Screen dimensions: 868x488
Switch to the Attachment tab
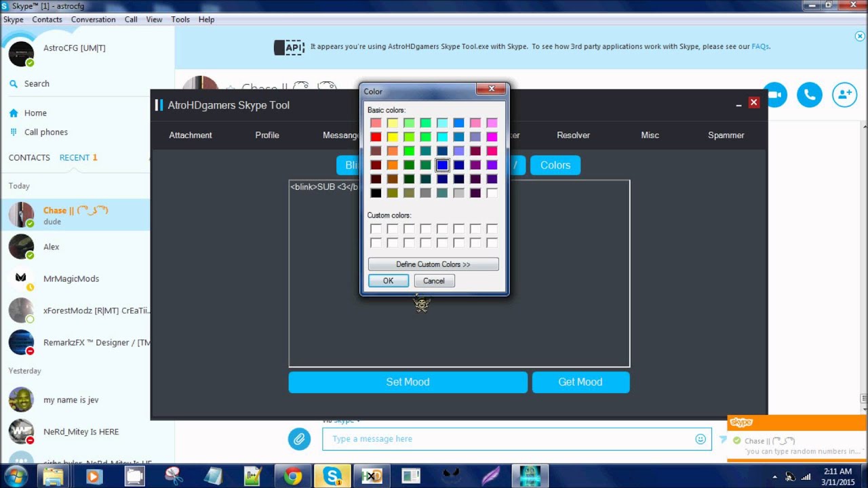(191, 135)
